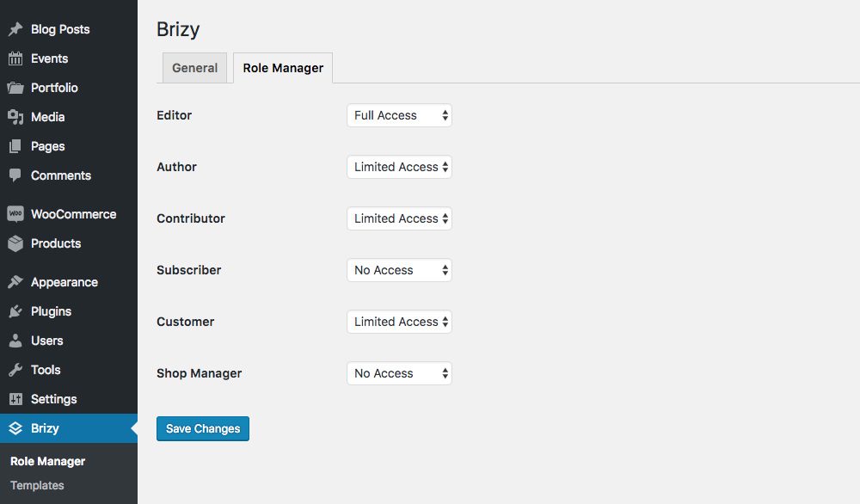Click the Tools wrench icon

tap(15, 370)
